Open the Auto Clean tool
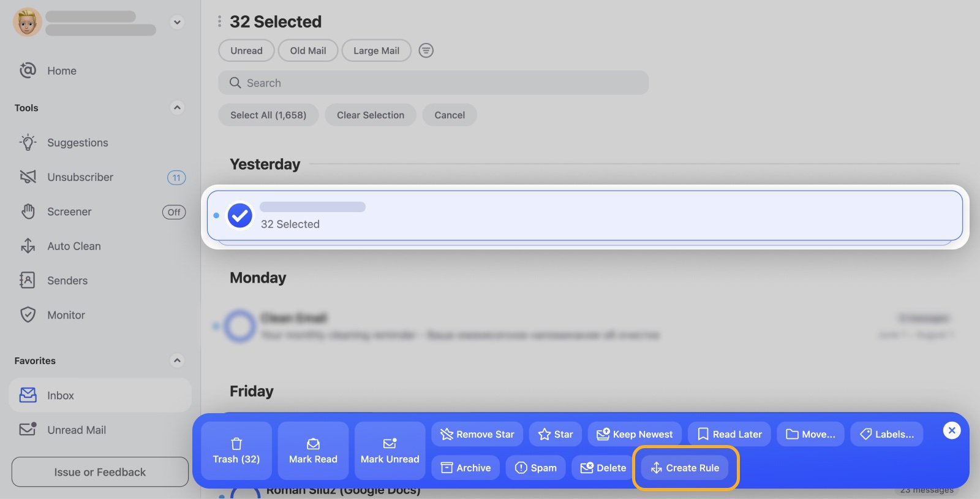Image resolution: width=980 pixels, height=499 pixels. pos(74,246)
